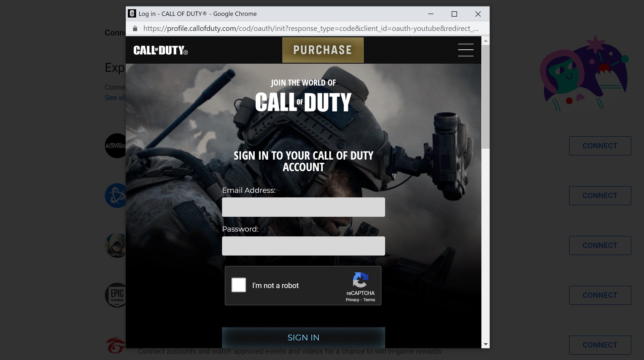Click the padlock icon in the address bar

[135, 28]
